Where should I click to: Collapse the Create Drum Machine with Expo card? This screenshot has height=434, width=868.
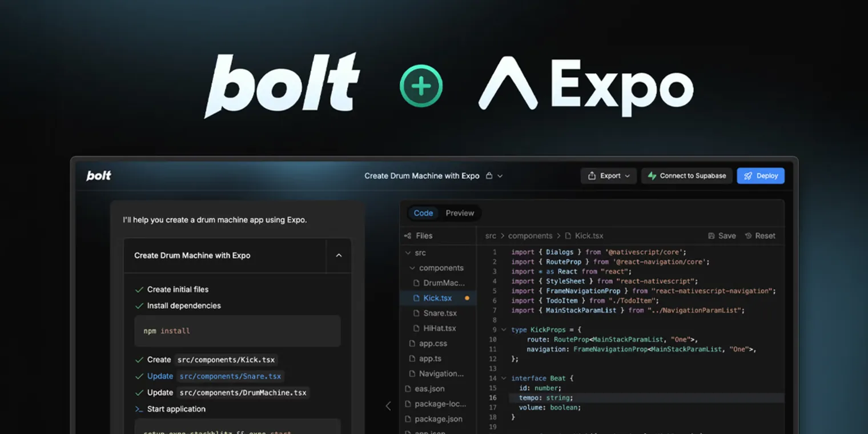coord(338,255)
